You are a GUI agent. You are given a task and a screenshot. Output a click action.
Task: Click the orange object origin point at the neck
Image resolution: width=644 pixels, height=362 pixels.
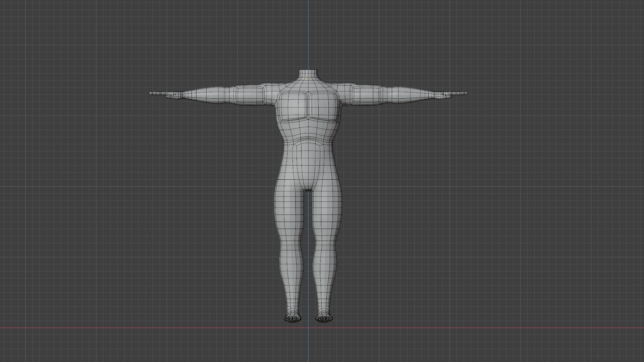[x=308, y=78]
